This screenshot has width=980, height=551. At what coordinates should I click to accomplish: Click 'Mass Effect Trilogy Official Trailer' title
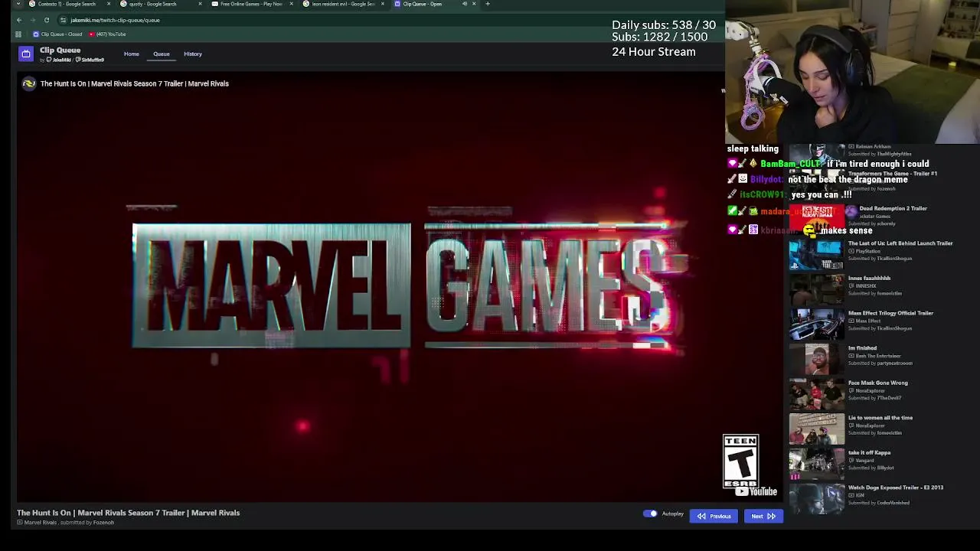tap(890, 313)
